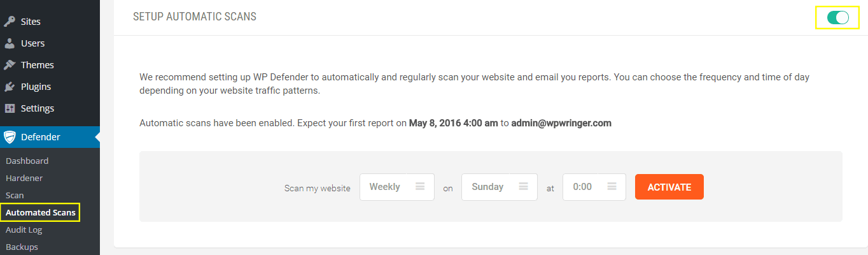This screenshot has width=868, height=255.
Task: Click the Themes brush icon
Action: click(10, 65)
